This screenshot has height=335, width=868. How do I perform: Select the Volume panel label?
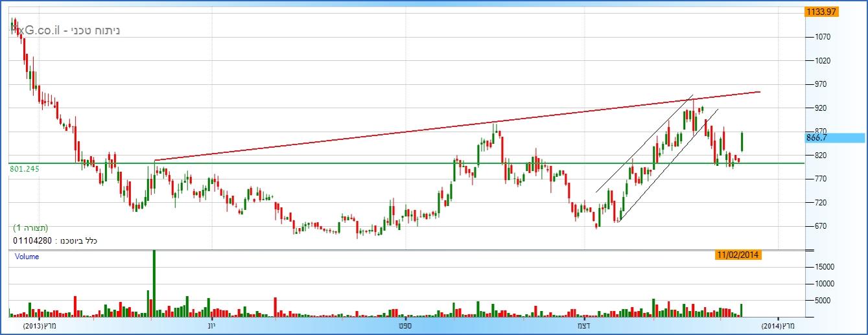pyautogui.click(x=27, y=257)
